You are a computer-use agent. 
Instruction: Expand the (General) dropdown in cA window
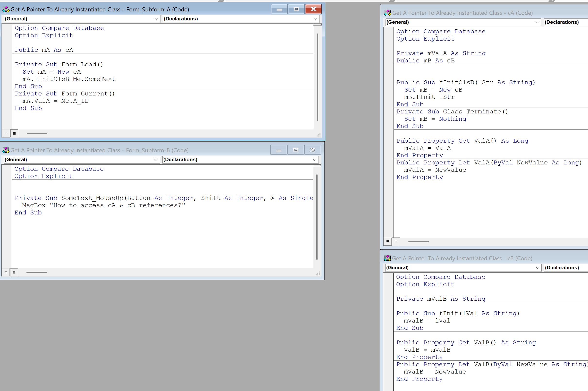coord(537,22)
